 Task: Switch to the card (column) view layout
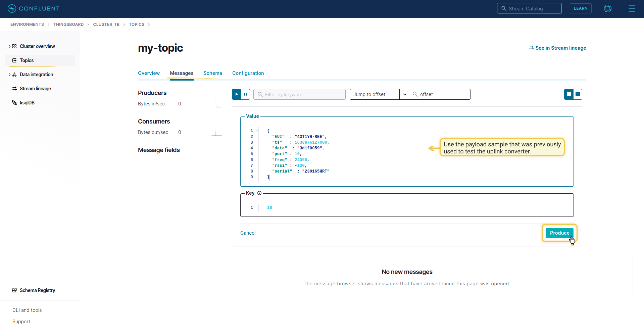click(x=578, y=94)
